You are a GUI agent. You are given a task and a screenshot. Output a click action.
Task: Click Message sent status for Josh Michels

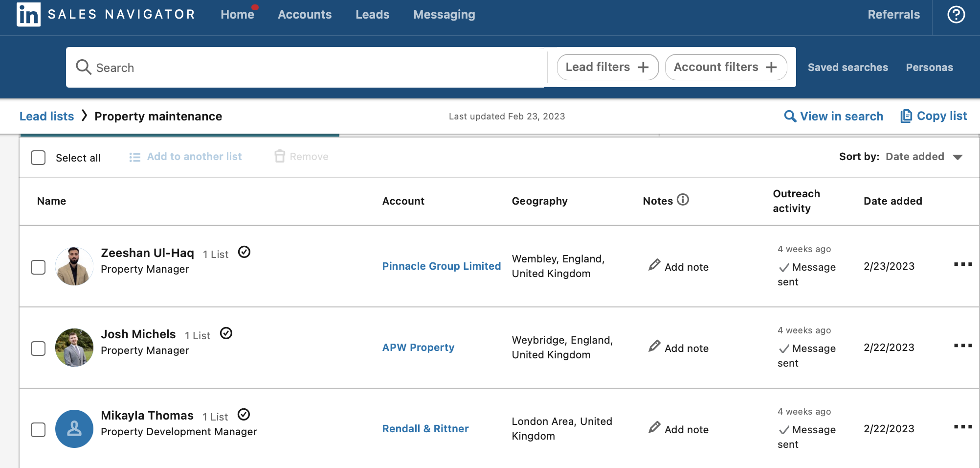pyautogui.click(x=806, y=356)
